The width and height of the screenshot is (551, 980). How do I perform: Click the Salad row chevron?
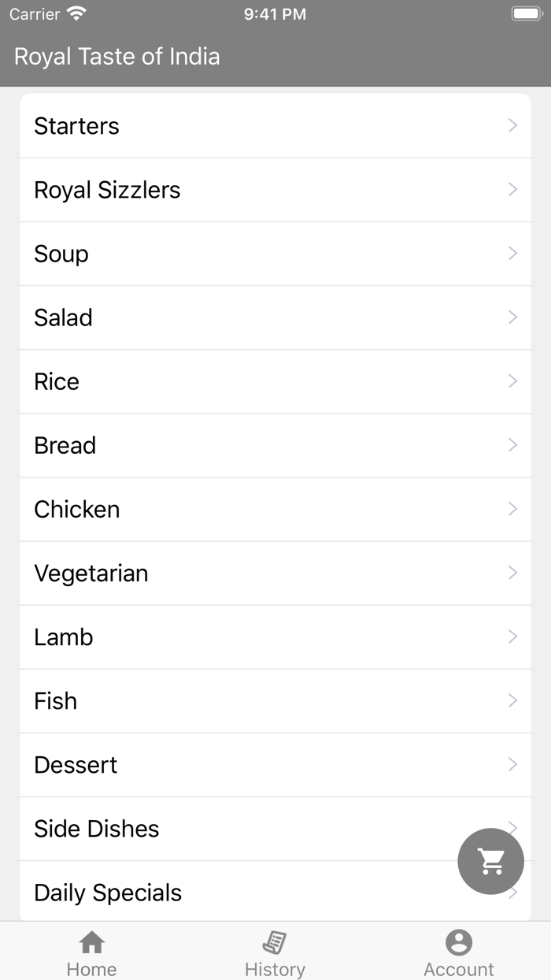pos(512,317)
